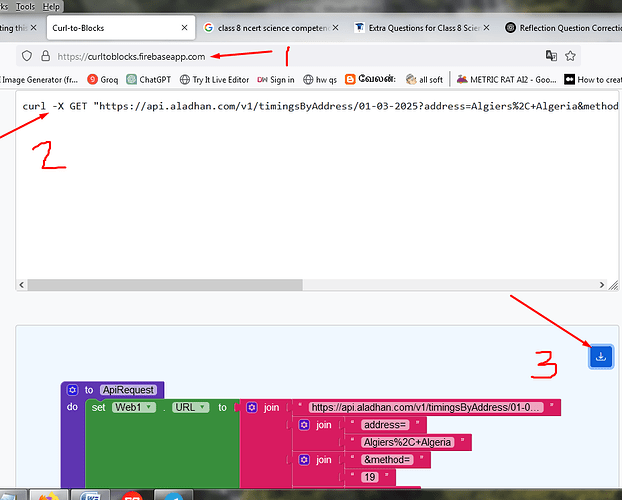This screenshot has width=622, height=500.
Task: Select the 19 text block
Action: point(370,477)
